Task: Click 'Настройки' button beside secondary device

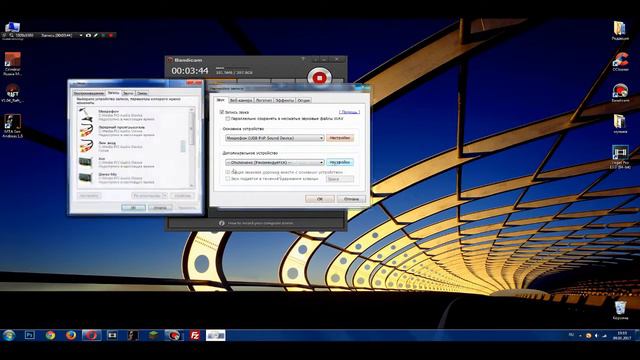Action: (340, 162)
